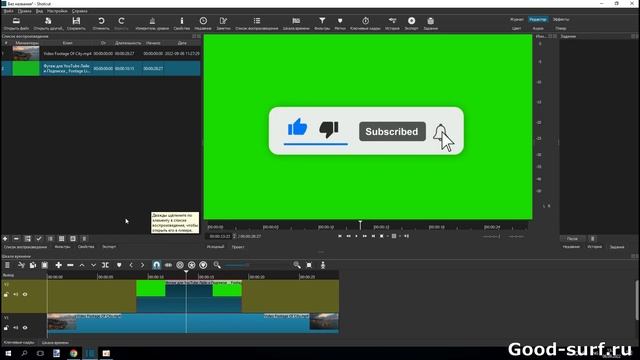
Task: Switch to Ключевые кадры bottom tab
Action: tap(19, 342)
